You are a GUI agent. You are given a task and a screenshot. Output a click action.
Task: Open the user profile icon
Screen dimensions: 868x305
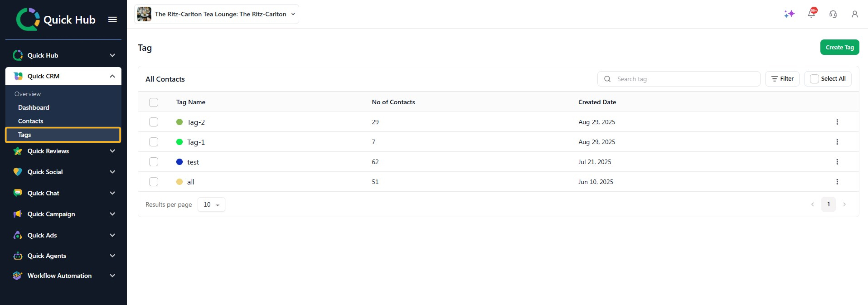(x=854, y=14)
